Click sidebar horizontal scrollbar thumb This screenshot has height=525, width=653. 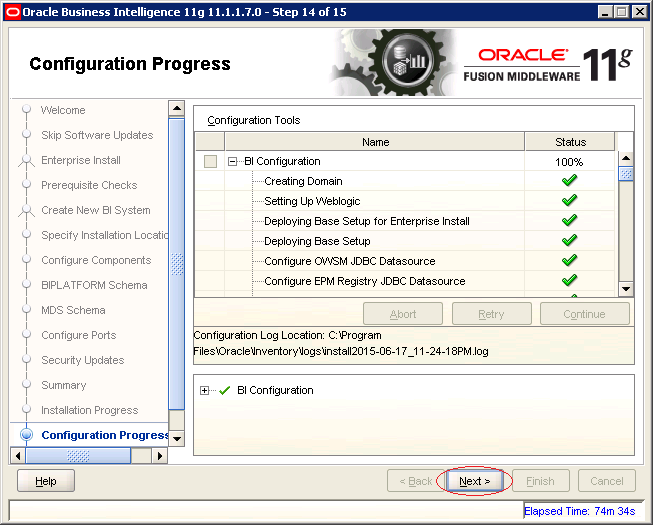78,455
